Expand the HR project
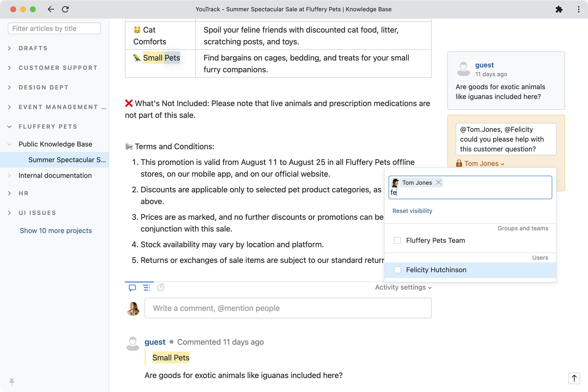 (10, 193)
